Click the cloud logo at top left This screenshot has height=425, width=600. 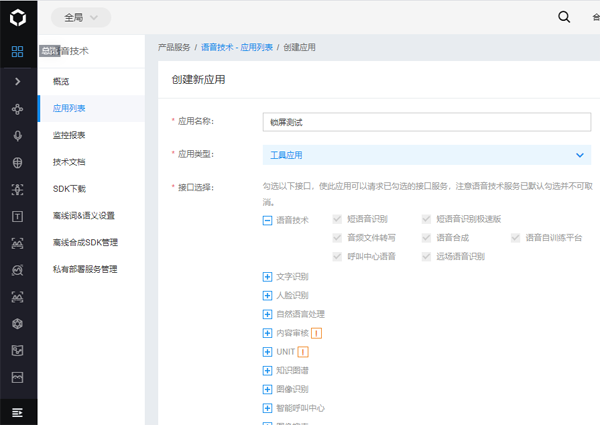pyautogui.click(x=18, y=17)
